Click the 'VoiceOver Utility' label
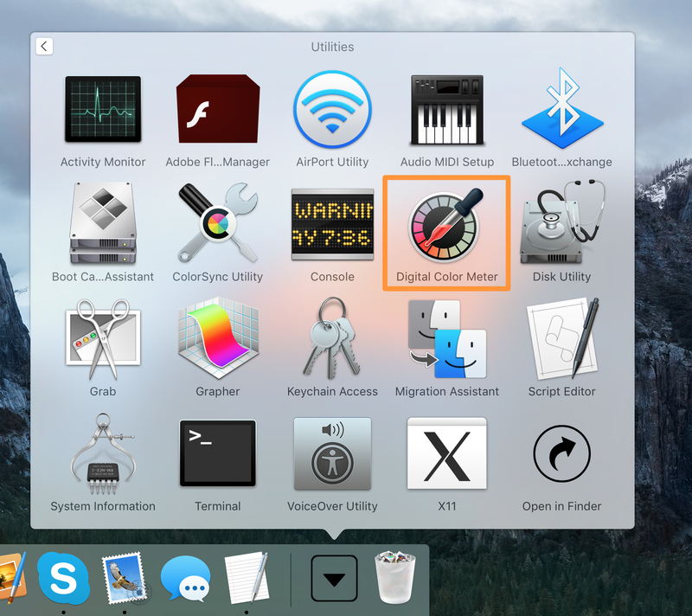 click(332, 506)
